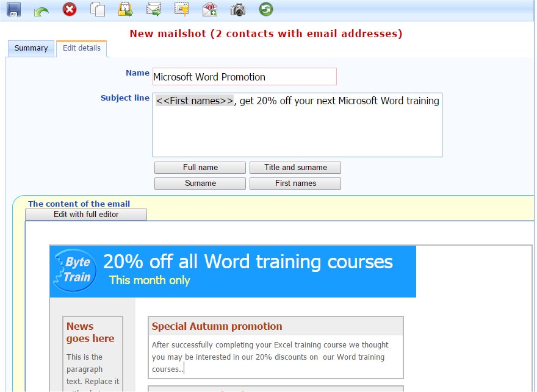
Task: Click the camera snapshot icon
Action: click(x=237, y=10)
